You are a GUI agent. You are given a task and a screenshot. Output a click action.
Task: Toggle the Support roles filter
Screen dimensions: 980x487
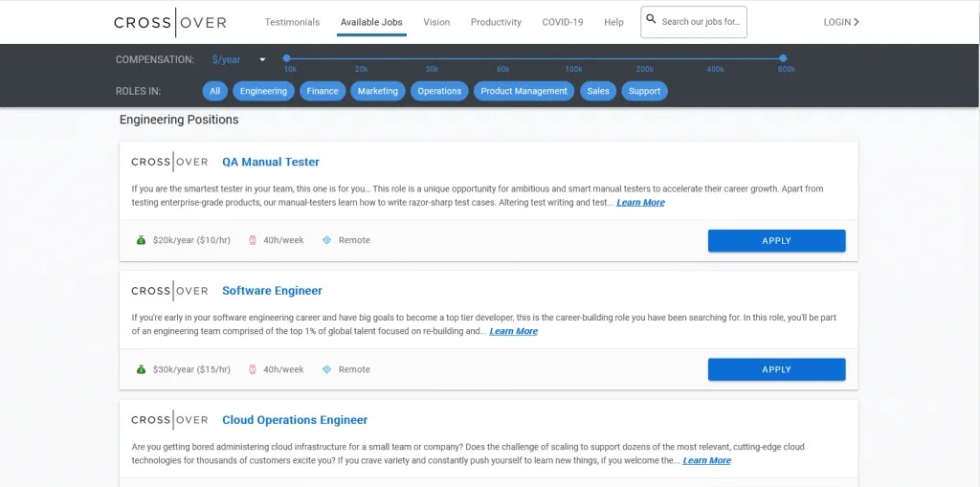click(644, 91)
